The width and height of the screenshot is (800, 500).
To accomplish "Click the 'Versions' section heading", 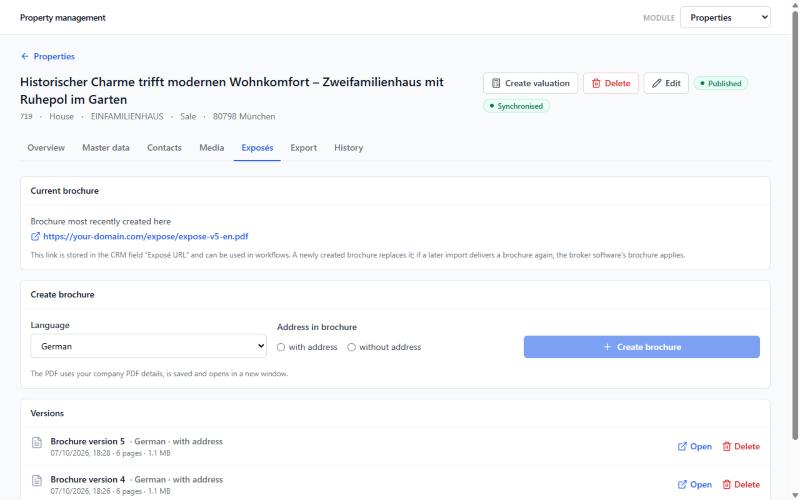I will coord(47,413).
